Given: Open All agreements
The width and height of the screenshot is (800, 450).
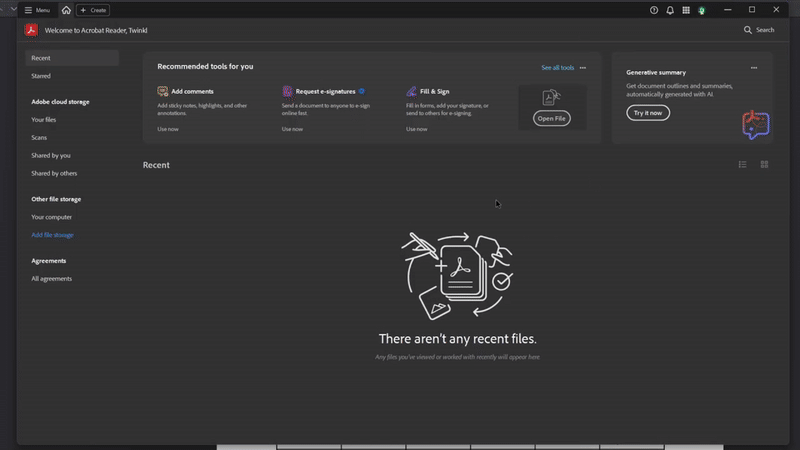Looking at the screenshot, I should (x=52, y=279).
